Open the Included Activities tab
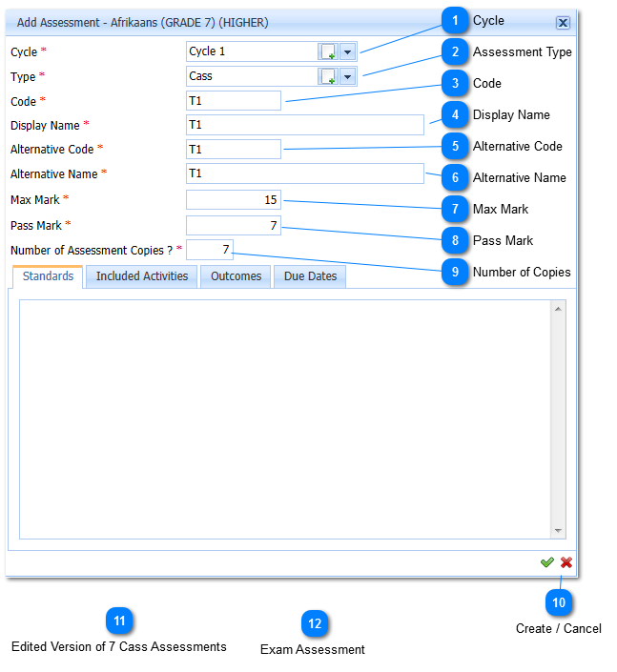Viewport: 617px width, 672px height. click(142, 276)
